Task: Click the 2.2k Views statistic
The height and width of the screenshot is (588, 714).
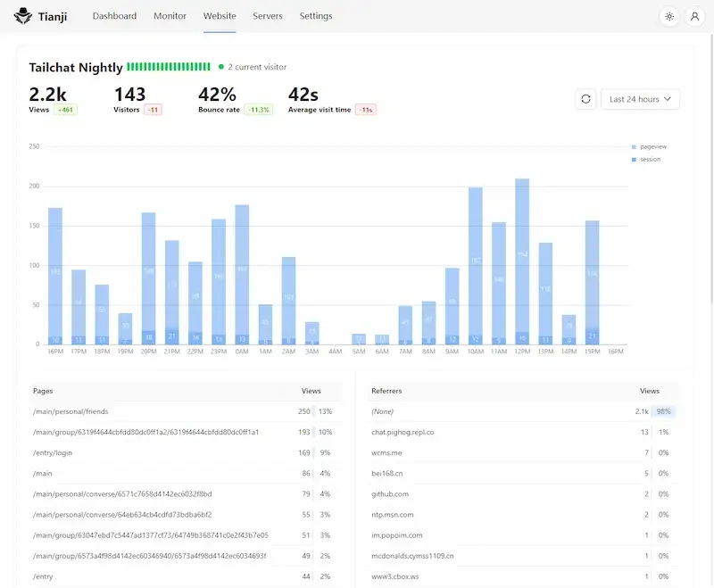Action: click(53, 100)
